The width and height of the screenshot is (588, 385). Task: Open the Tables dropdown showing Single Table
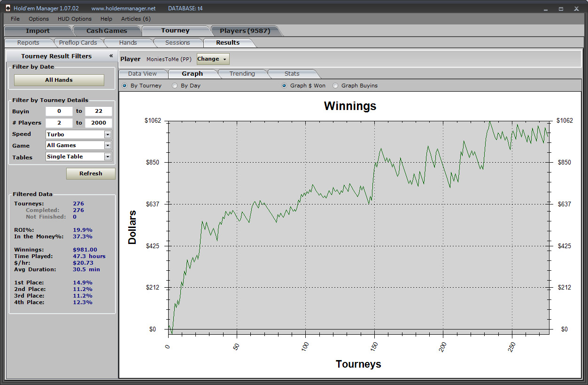pos(108,157)
